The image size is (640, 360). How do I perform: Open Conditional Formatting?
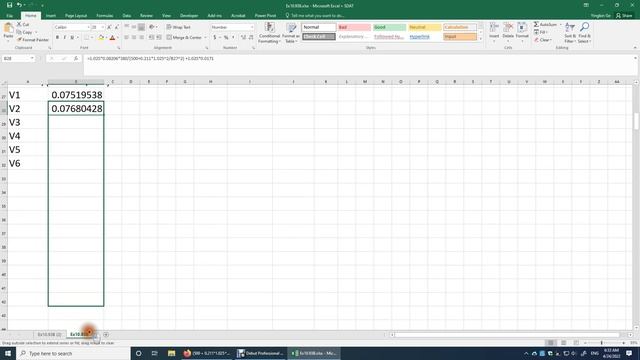269,33
